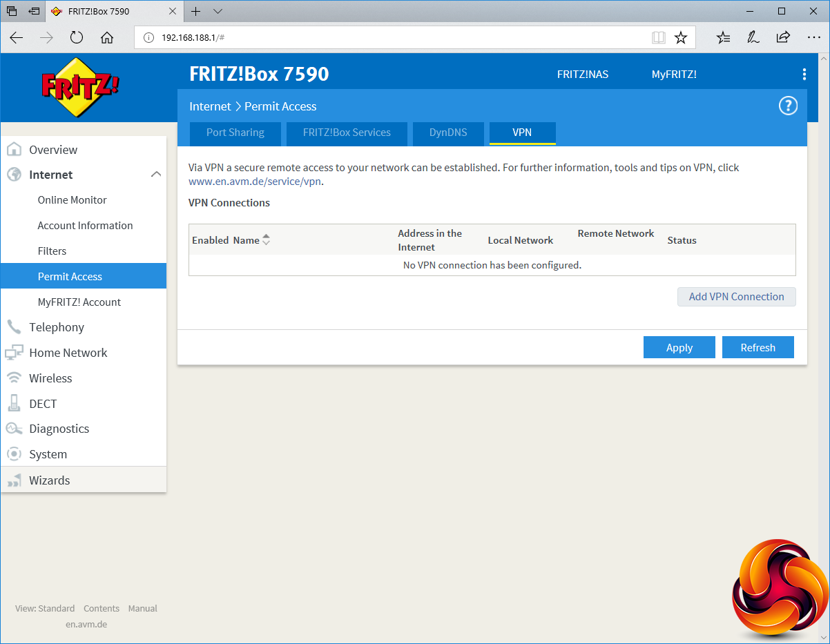The image size is (830, 644).
Task: Click the Status column header
Action: (x=682, y=240)
